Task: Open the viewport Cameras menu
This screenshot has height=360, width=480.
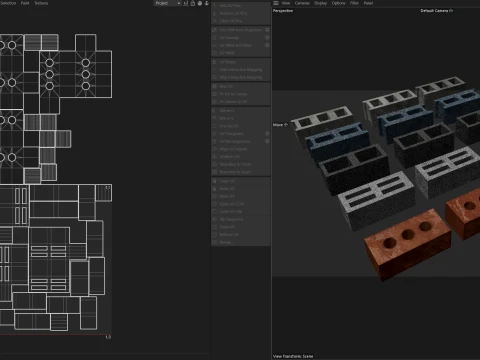Action: [x=302, y=3]
